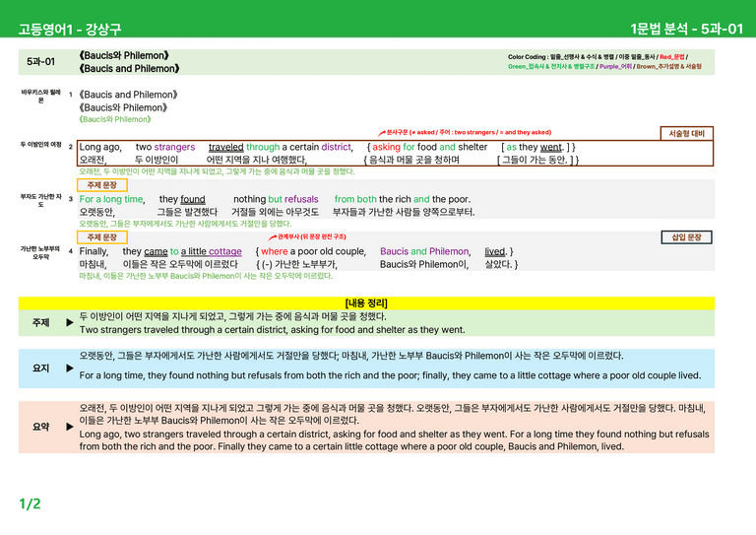Click the page number 1/2 indicator
The height and width of the screenshot is (535, 756).
pyautogui.click(x=30, y=504)
